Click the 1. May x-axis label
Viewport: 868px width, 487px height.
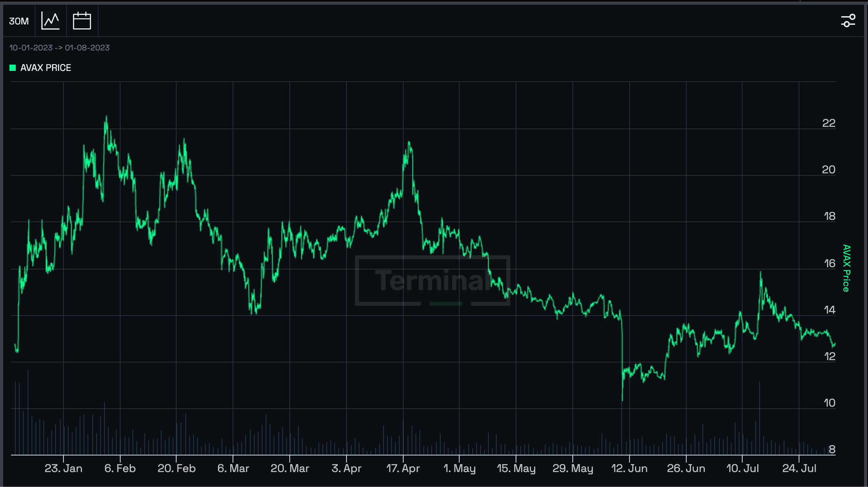point(459,468)
